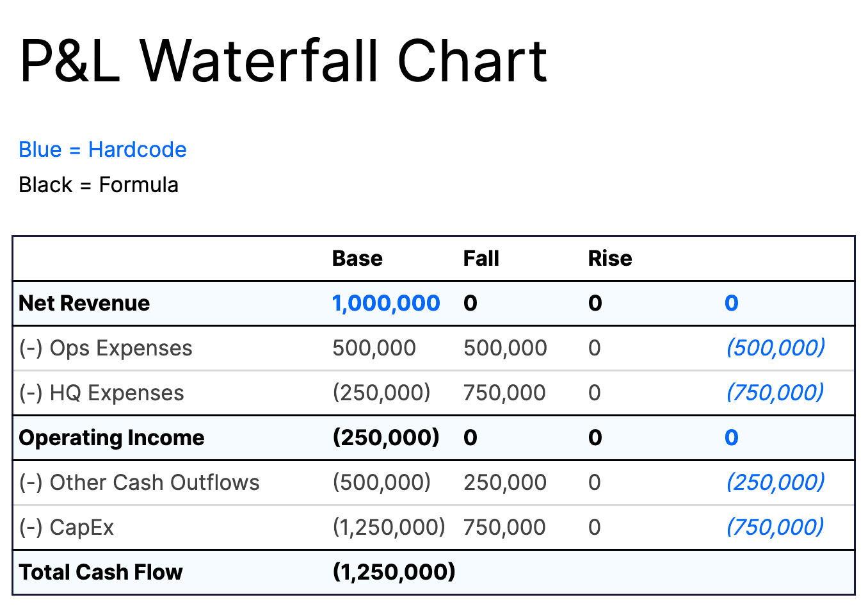Click the Black = Formula legend text
Screen dimensions: 868x611
(x=99, y=184)
